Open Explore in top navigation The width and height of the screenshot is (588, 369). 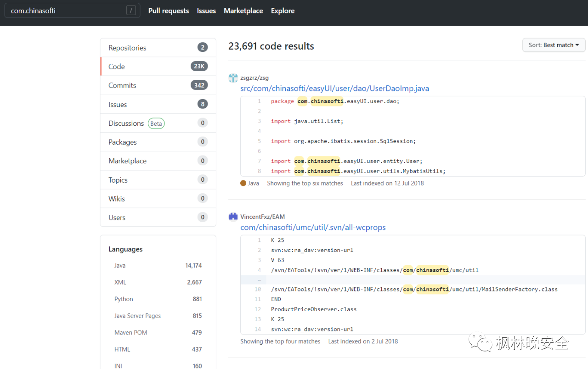[283, 11]
